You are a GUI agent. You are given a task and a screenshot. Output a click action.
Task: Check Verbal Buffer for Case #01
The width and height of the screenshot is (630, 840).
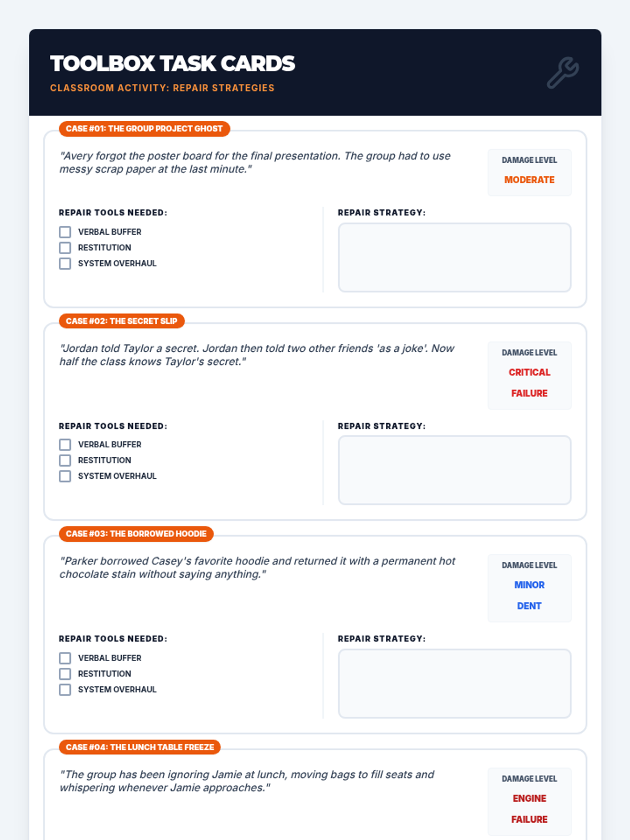click(x=65, y=232)
